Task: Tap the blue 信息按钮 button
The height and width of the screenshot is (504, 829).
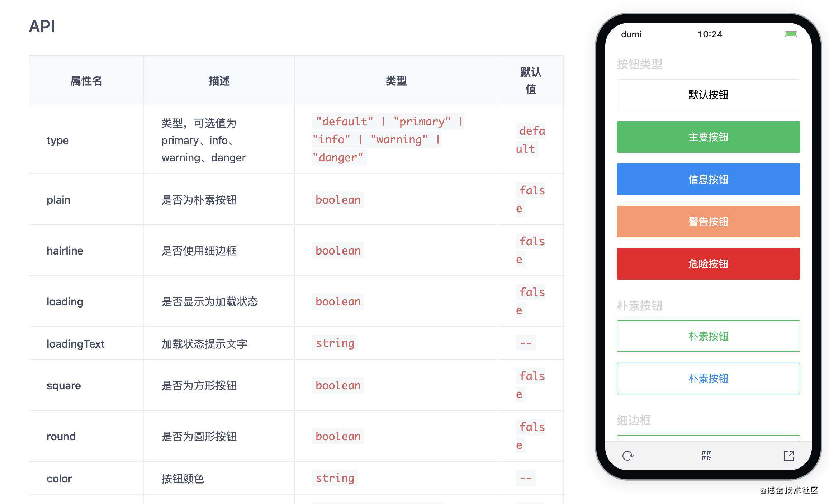Action: tap(708, 179)
